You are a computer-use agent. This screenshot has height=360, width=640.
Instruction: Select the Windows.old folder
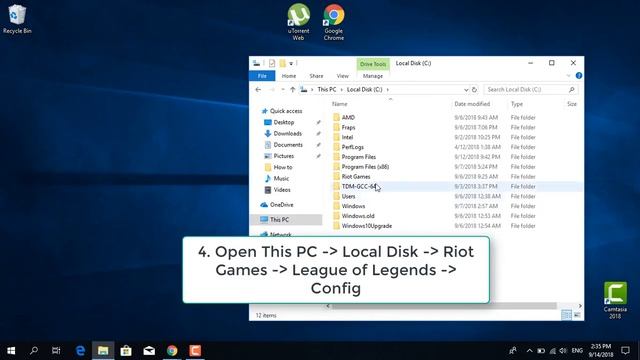tap(358, 216)
